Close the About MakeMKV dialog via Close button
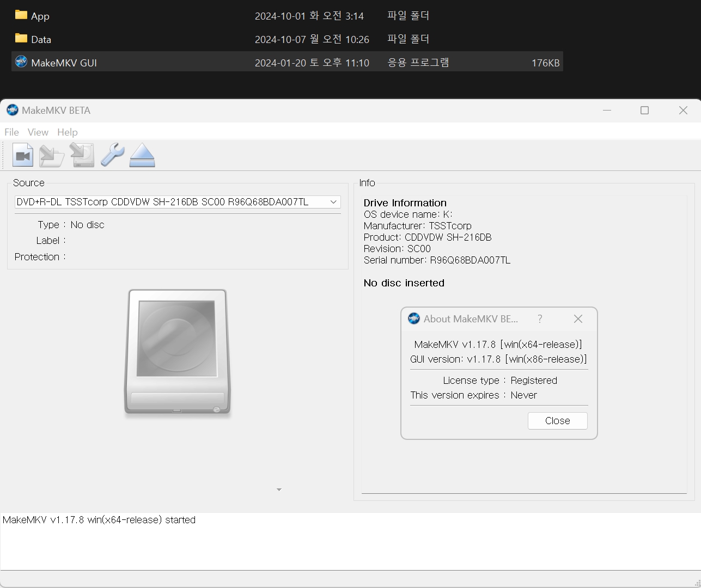Image resolution: width=701 pixels, height=588 pixels. tap(557, 421)
